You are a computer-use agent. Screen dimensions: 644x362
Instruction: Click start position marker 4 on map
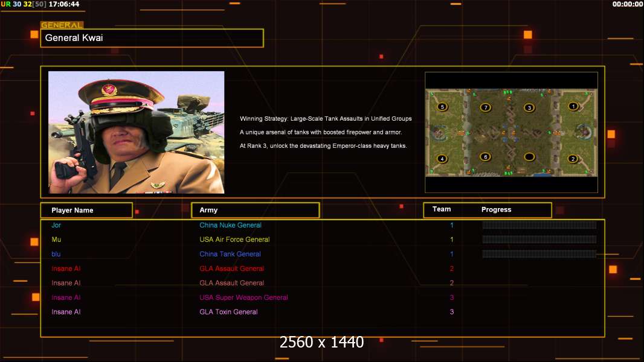[x=442, y=158]
